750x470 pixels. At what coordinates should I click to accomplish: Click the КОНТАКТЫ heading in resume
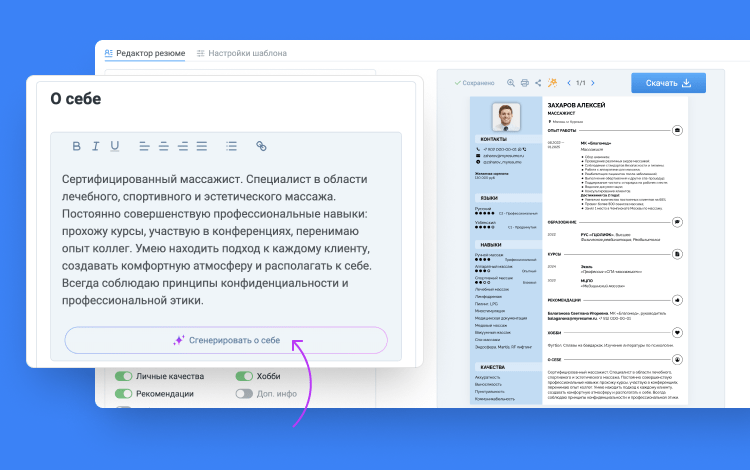[493, 139]
